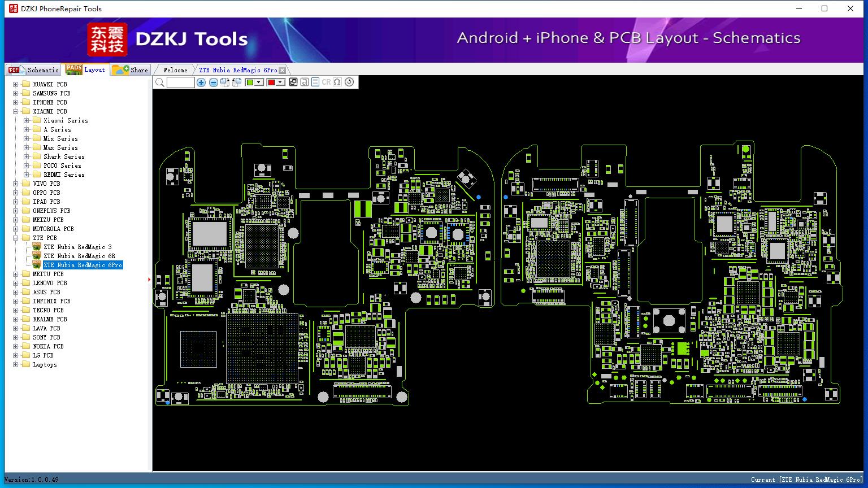Click the folder icon of ASUS PCB
The image size is (868, 488).
point(25,292)
